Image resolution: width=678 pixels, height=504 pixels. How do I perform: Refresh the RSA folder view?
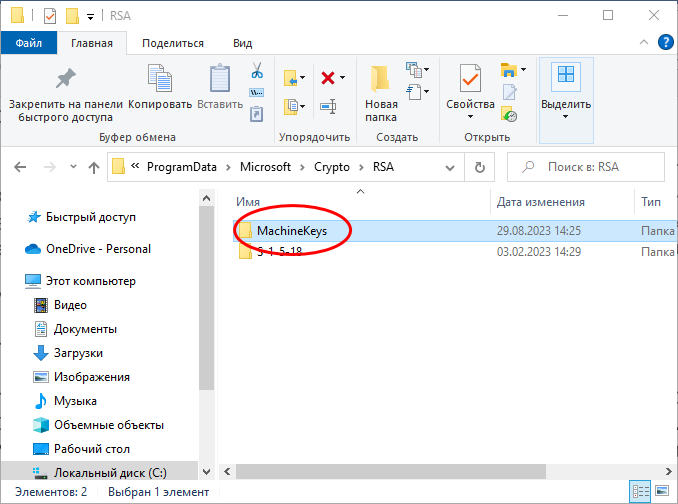(x=480, y=167)
